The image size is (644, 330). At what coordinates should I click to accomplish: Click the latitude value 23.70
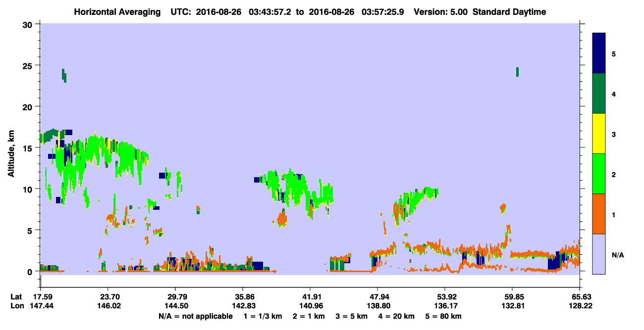pyautogui.click(x=107, y=297)
